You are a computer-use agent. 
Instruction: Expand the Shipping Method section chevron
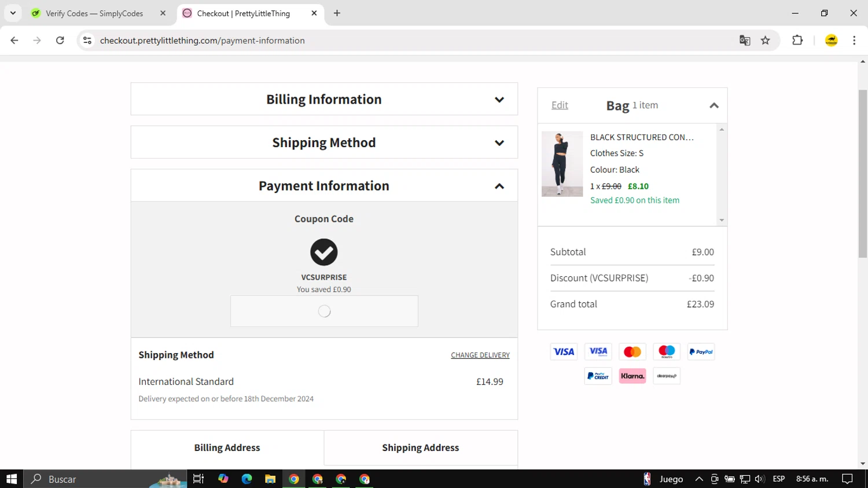(499, 143)
